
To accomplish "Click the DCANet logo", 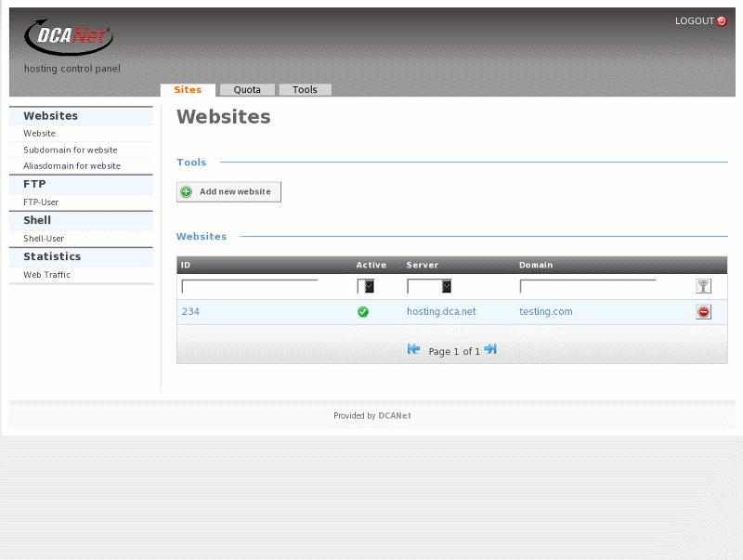I will [x=68, y=37].
